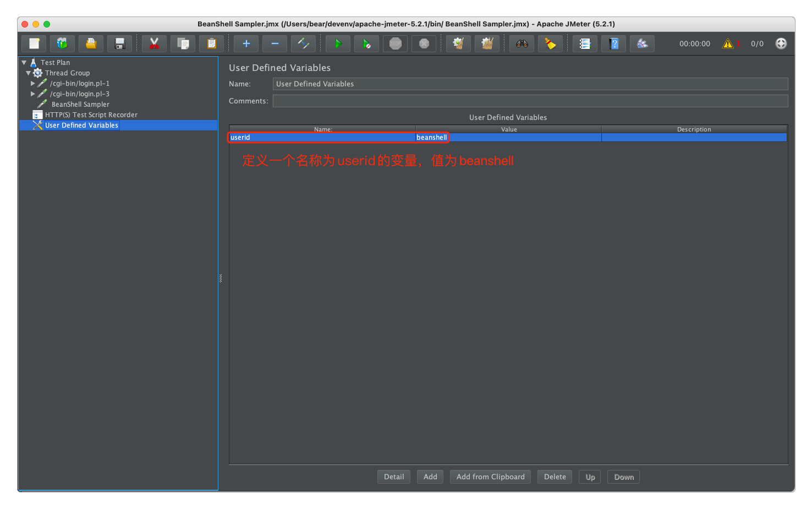Open the Help question mark icon
This screenshot has width=812, height=509.
coord(614,43)
